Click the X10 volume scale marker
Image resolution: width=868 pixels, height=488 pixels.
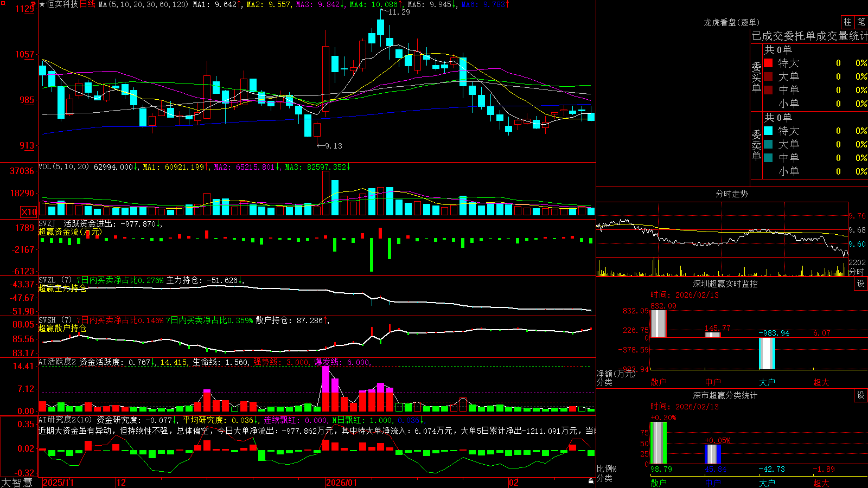click(x=29, y=212)
